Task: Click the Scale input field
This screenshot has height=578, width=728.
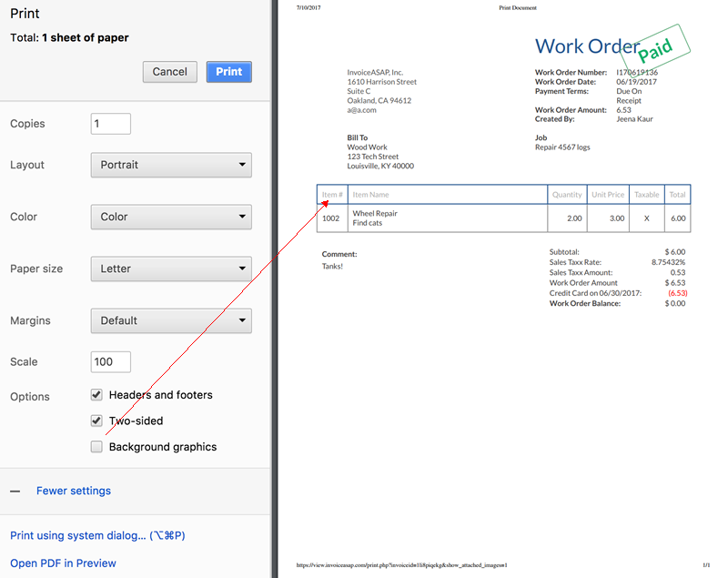Action: (x=111, y=361)
